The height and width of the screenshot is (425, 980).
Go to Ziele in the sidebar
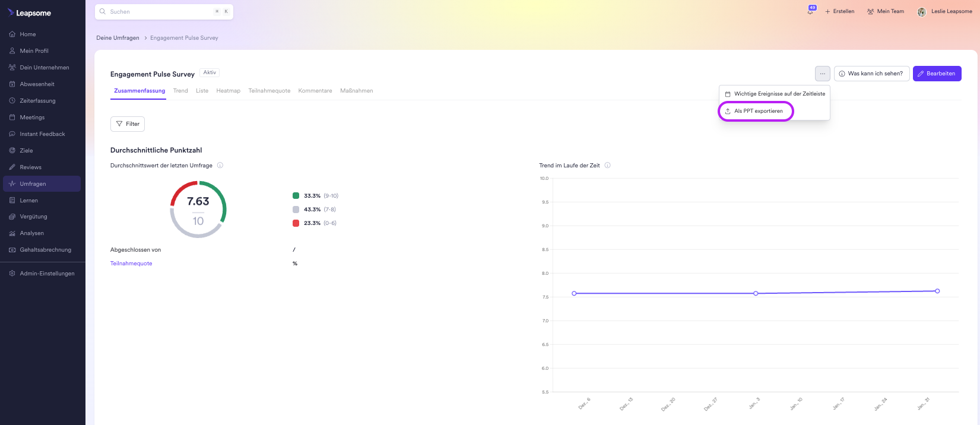click(26, 151)
